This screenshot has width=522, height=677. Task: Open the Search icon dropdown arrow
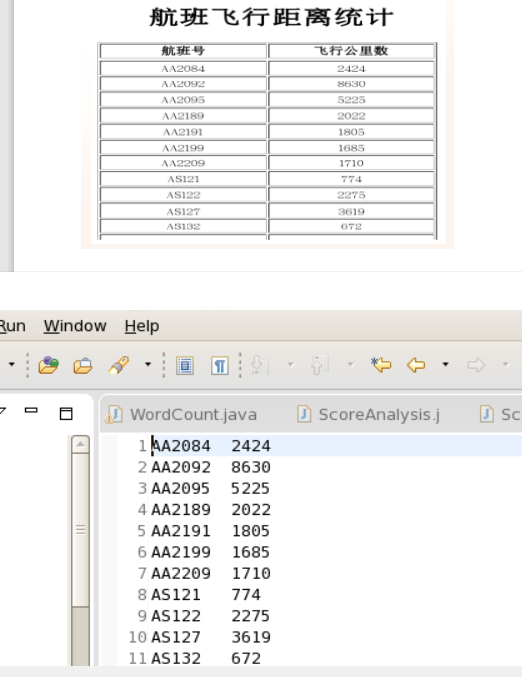[x=148, y=365]
